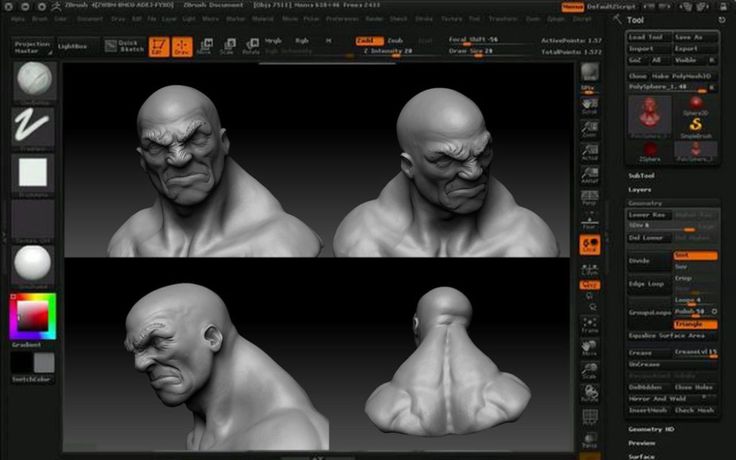The width and height of the screenshot is (736, 460).
Task: Click the Zoom canvas navigation icon
Action: tap(590, 129)
